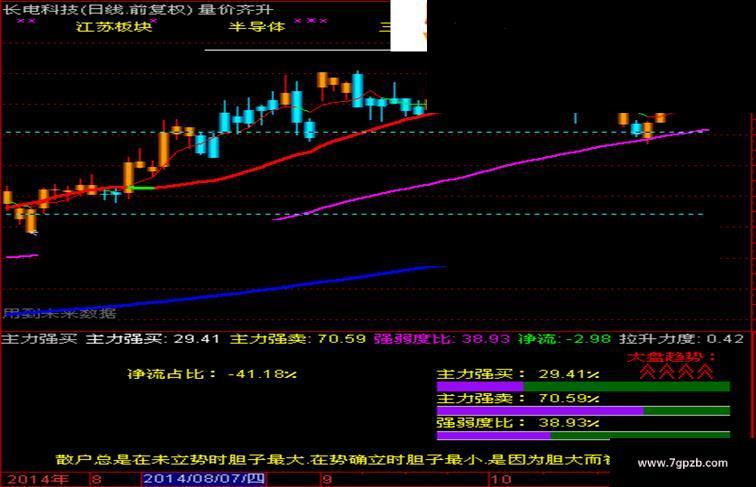Click the 大盘趋势 label

pos(671,357)
